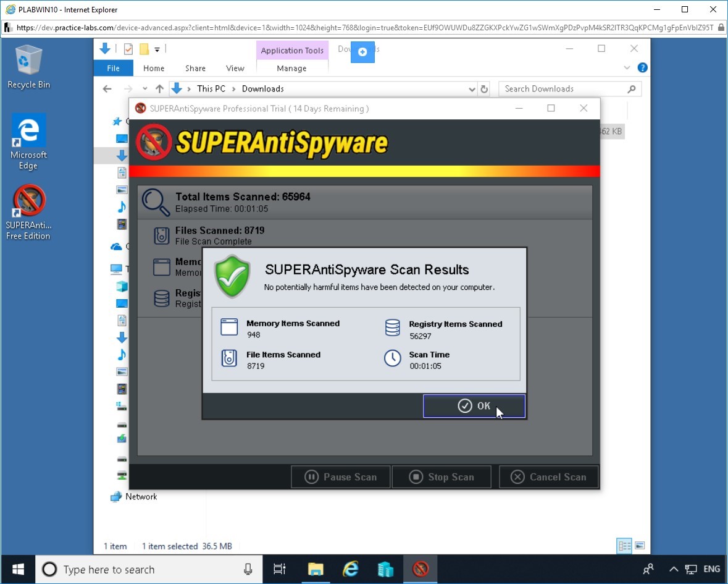Open recent locations dropdown in Explorer
The width and height of the screenshot is (728, 584).
145,89
